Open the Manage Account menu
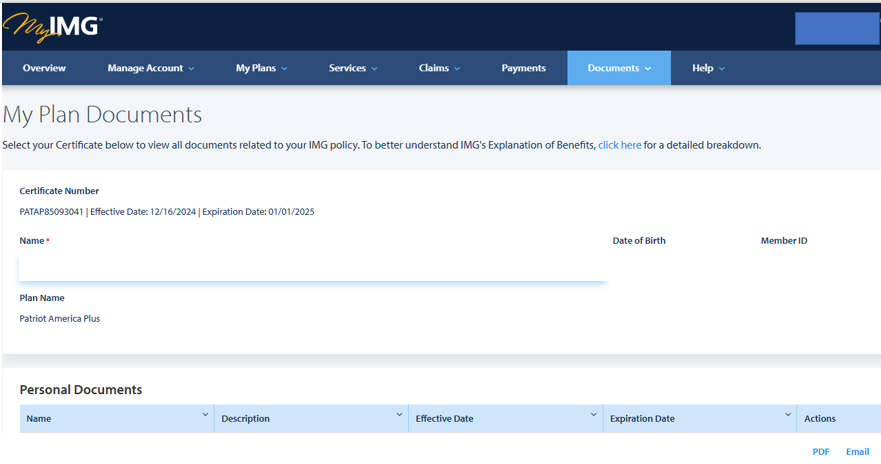The height and width of the screenshot is (464, 881). tap(151, 68)
